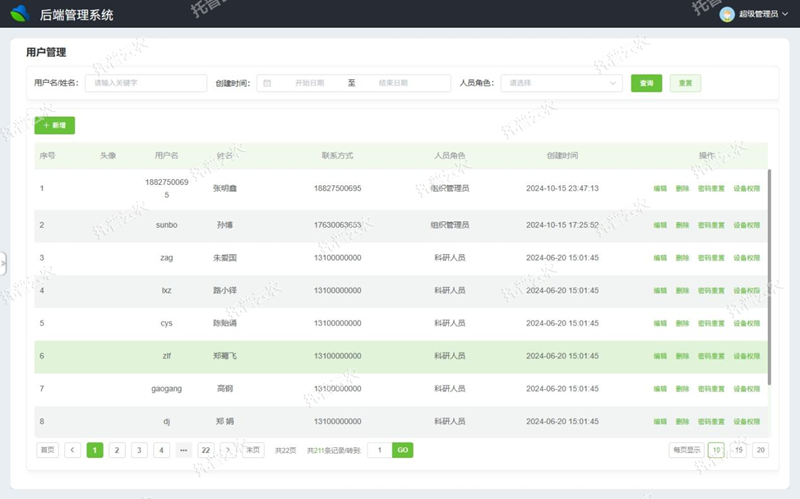Click 删除 for user sunbo
Viewport: 800px width, 499px height.
point(682,225)
